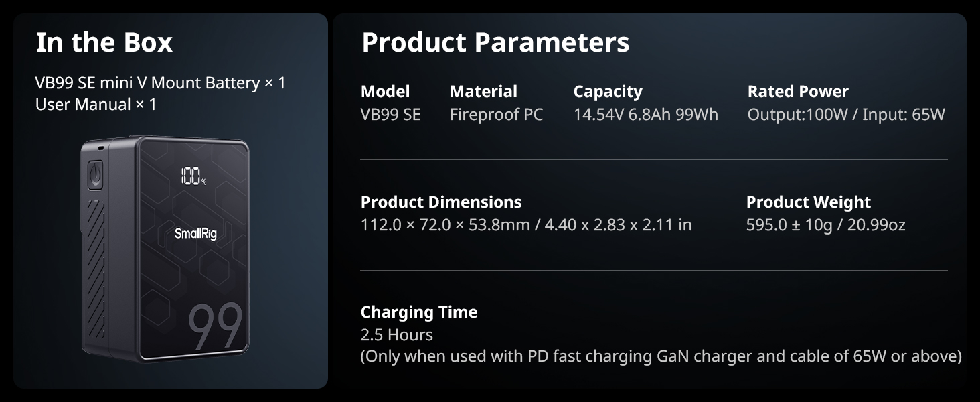Click the "VB99 SE" model value
The image size is (980, 402).
[x=390, y=115]
